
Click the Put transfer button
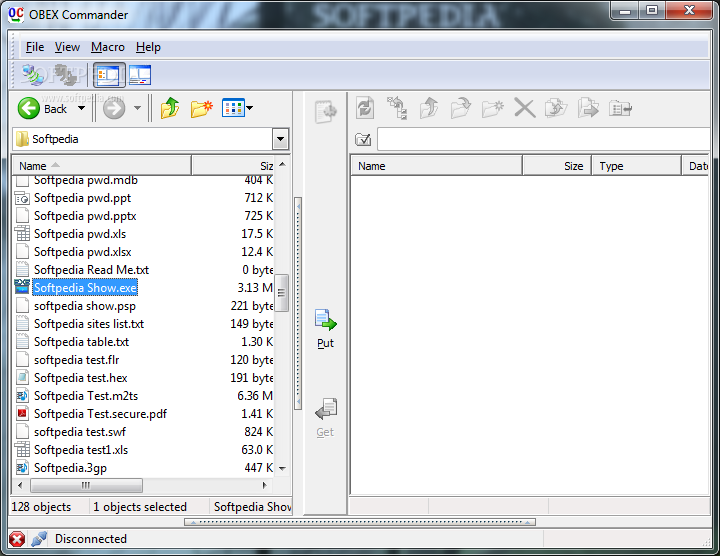[325, 329]
